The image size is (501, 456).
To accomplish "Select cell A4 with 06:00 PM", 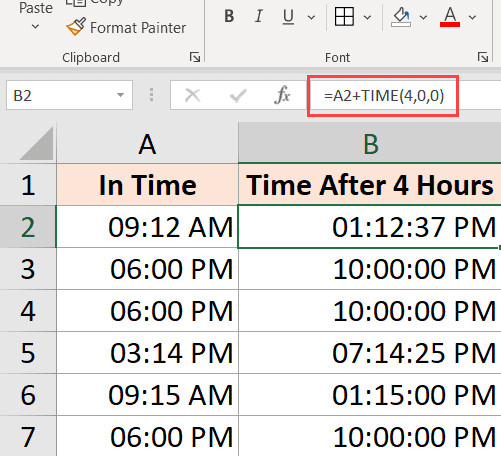I will point(147,311).
